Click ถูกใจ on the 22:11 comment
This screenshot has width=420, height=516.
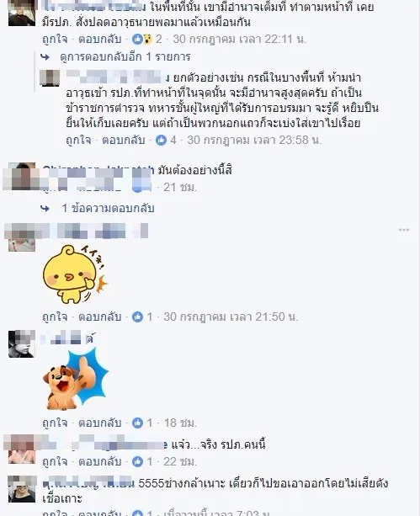(x=55, y=40)
